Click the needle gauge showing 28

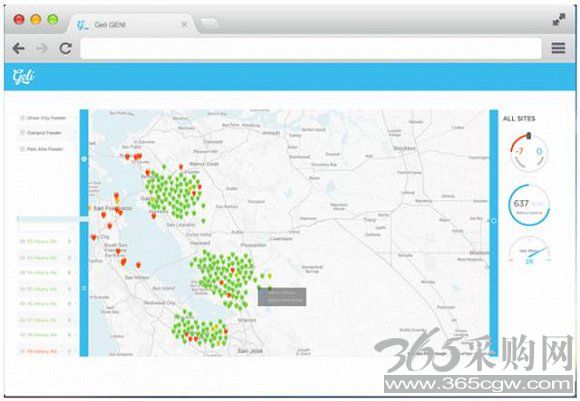530,252
